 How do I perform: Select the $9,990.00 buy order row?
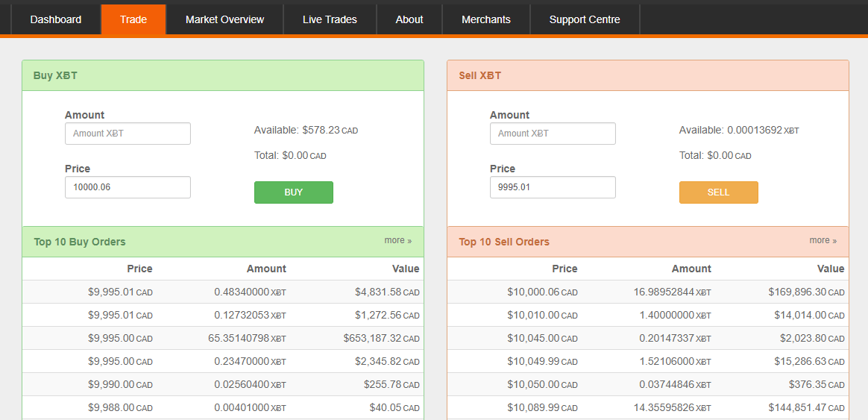click(223, 384)
